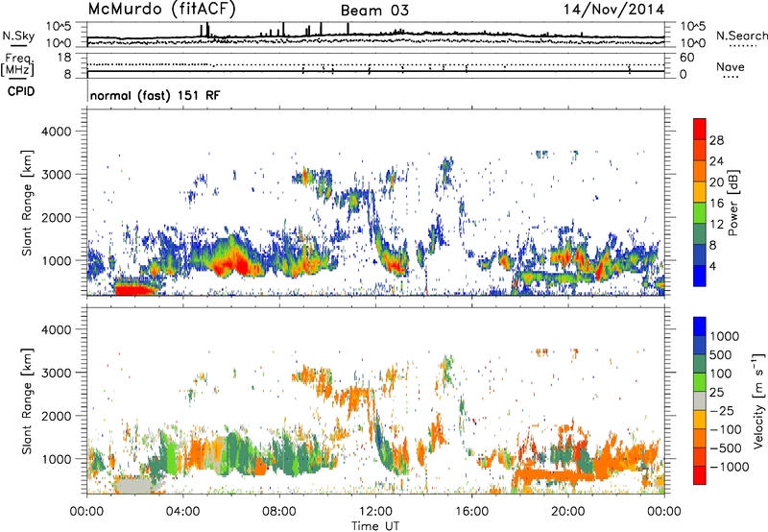This screenshot has height=532, width=768.
Task: Select the text normal (fast) 151 RF
Action: pyautogui.click(x=156, y=95)
